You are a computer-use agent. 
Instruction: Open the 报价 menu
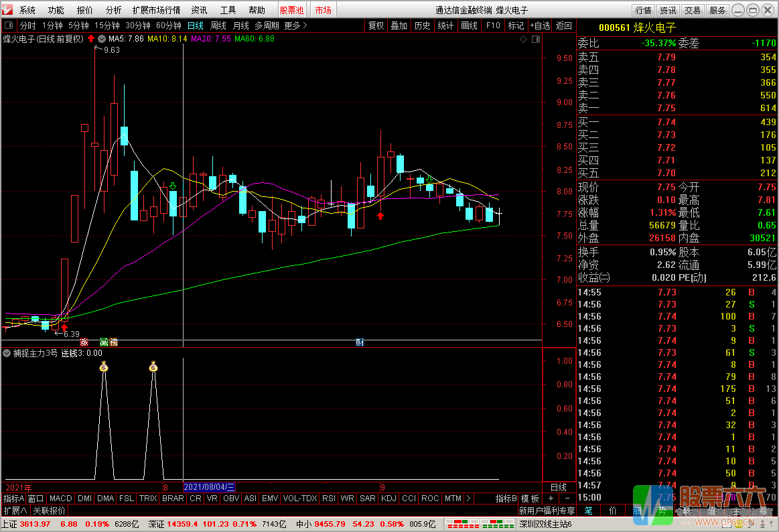tap(85, 10)
